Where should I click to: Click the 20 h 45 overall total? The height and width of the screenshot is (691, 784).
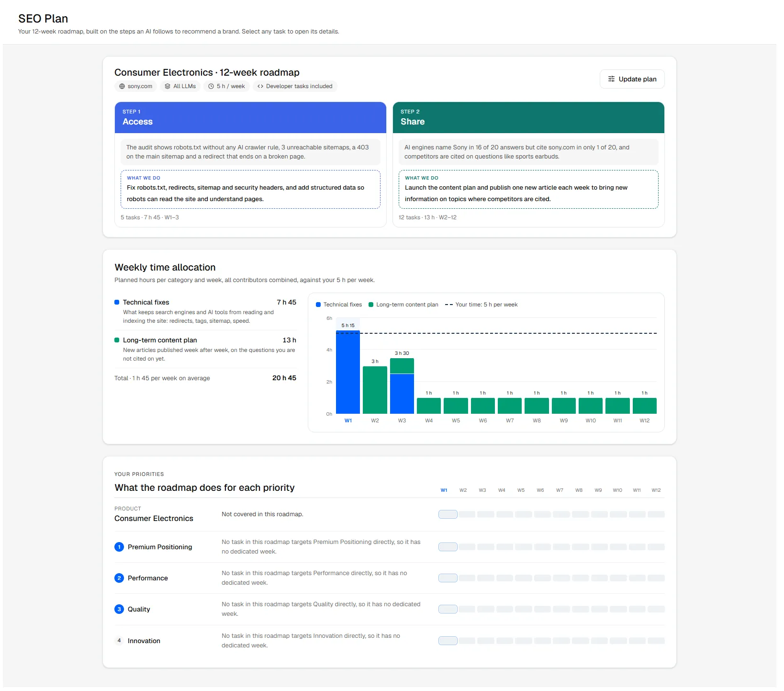tap(284, 378)
